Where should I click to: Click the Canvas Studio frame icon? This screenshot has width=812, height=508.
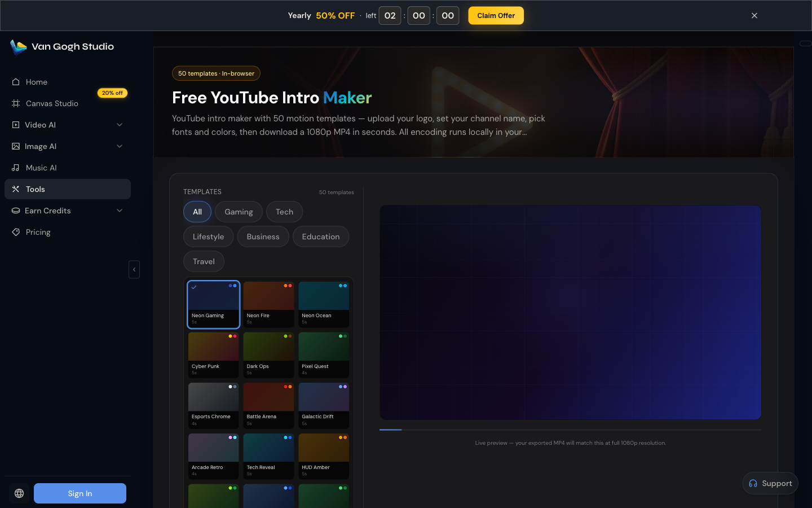16,103
